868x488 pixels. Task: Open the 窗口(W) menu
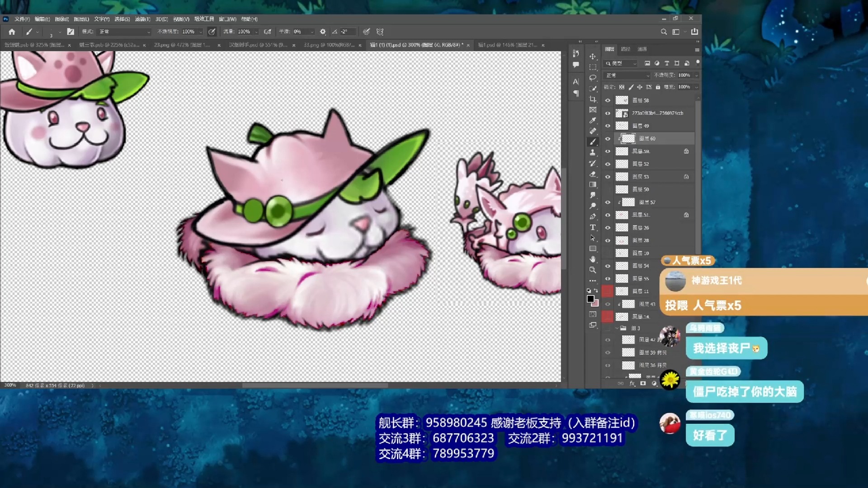[x=227, y=19]
